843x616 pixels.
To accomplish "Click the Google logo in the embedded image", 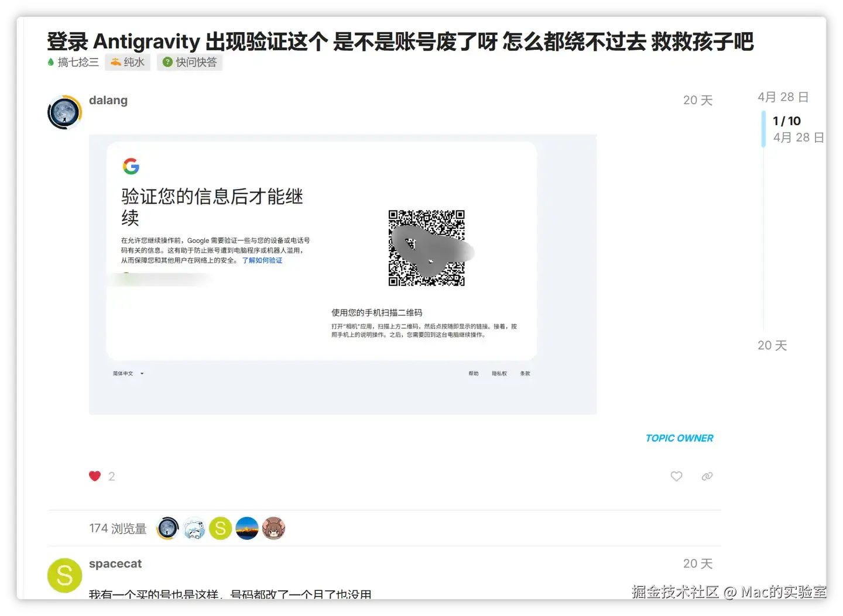I will click(x=131, y=166).
